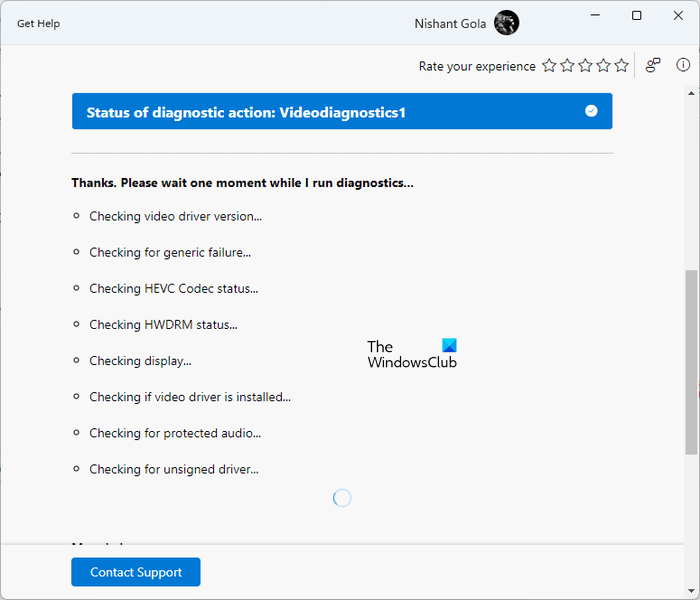The height and width of the screenshot is (600, 700).
Task: Click the first rating star
Action: (x=549, y=66)
